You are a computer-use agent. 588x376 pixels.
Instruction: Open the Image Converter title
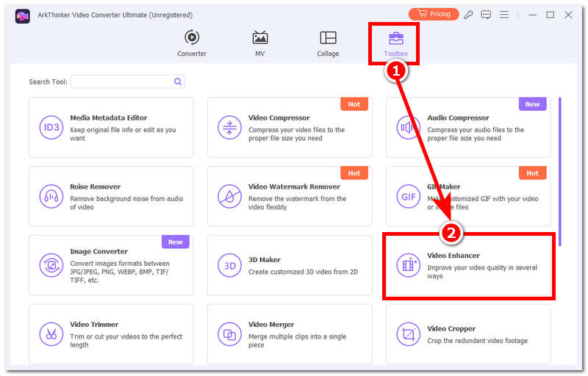pyautogui.click(x=99, y=251)
